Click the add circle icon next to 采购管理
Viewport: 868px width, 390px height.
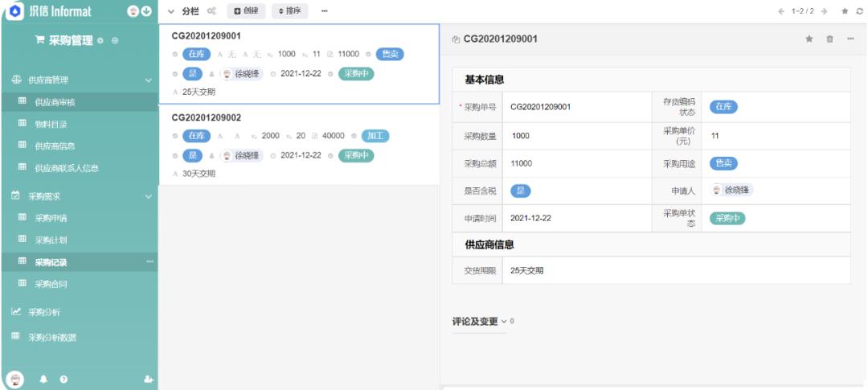115,40
